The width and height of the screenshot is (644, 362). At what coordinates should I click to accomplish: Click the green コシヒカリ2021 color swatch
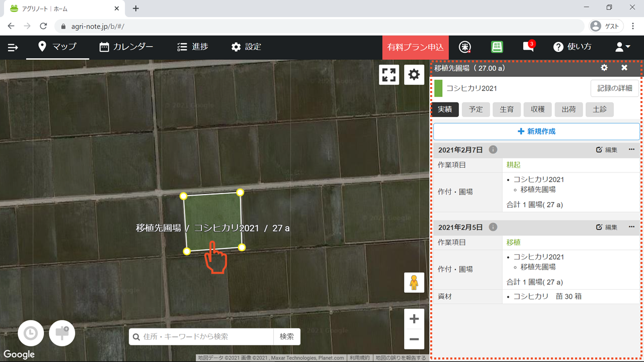click(x=438, y=88)
